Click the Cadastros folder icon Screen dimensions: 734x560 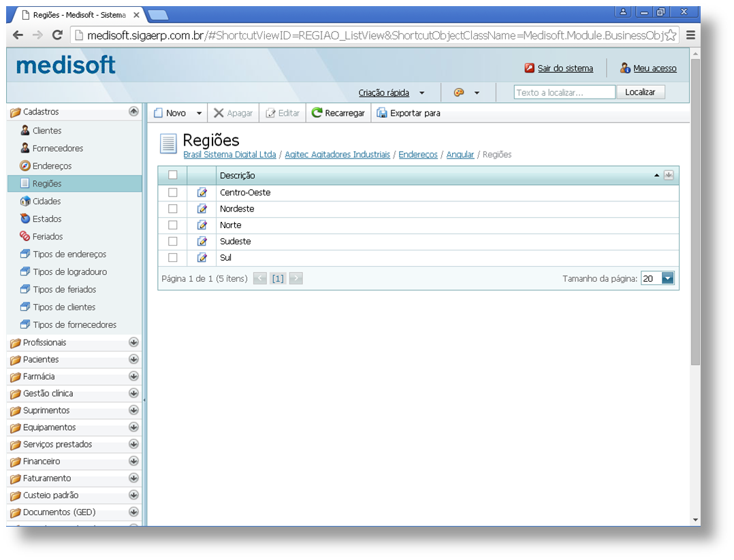point(15,112)
